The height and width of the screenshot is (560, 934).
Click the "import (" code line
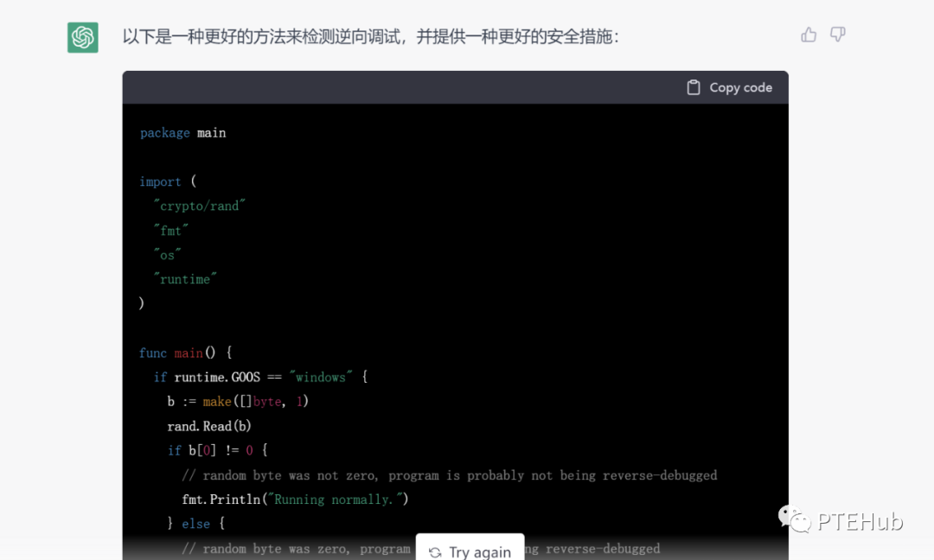click(x=168, y=181)
